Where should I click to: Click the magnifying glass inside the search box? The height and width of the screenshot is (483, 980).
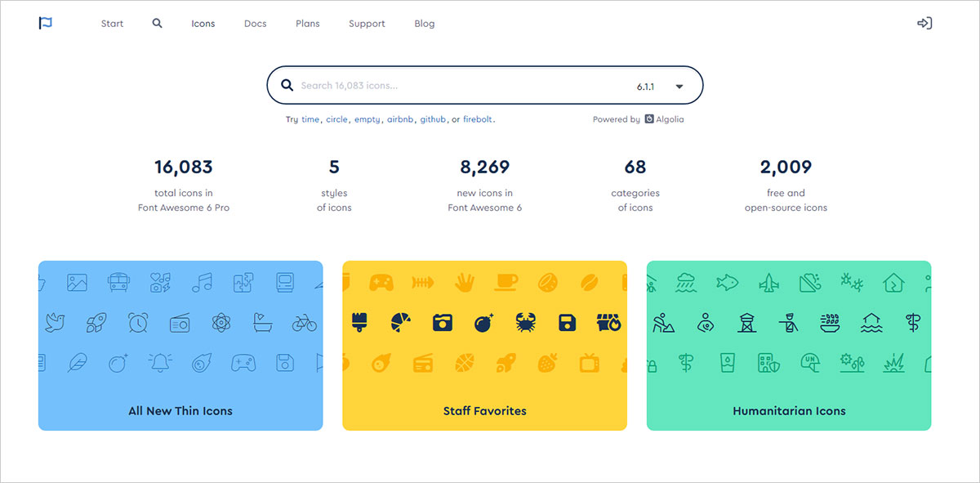pyautogui.click(x=287, y=85)
